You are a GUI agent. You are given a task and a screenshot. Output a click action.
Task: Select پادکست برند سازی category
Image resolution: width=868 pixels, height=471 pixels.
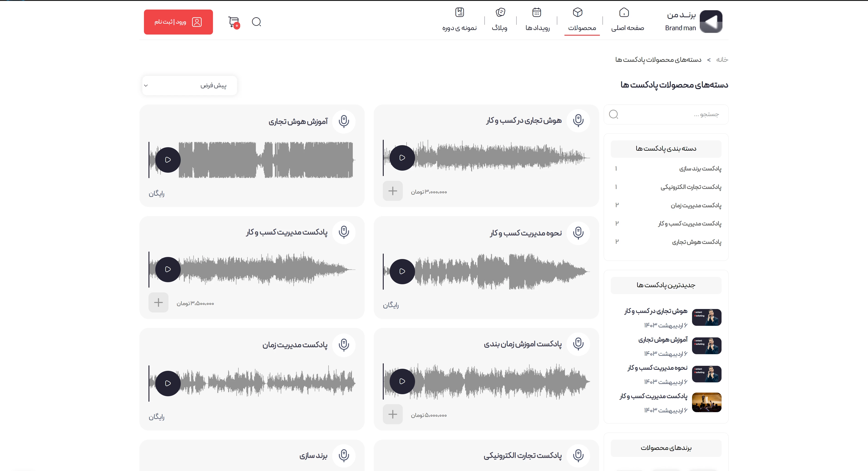pyautogui.click(x=700, y=169)
